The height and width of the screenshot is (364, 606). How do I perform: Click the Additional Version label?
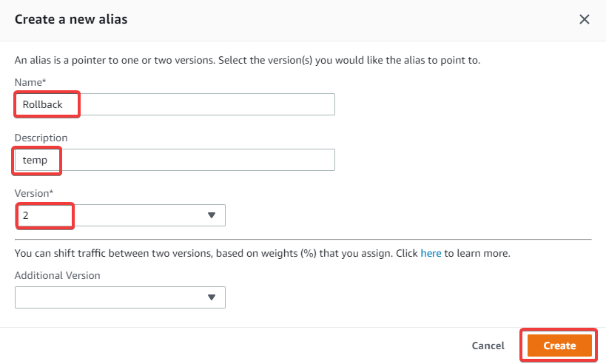point(57,275)
